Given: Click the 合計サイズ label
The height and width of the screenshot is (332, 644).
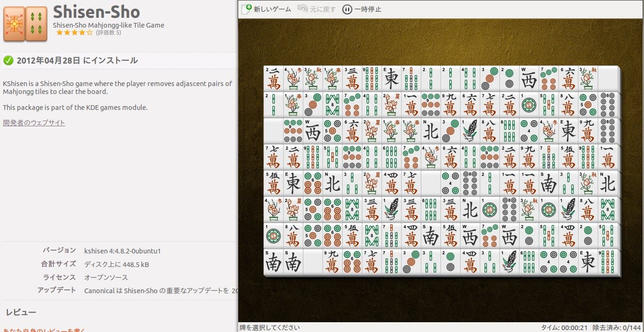Looking at the screenshot, I should coord(59,264).
